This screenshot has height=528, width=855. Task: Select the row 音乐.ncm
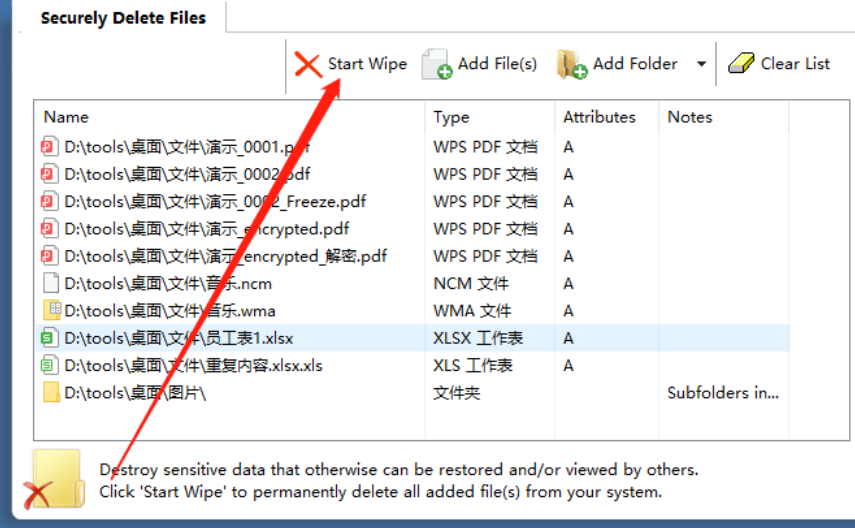(x=412, y=283)
